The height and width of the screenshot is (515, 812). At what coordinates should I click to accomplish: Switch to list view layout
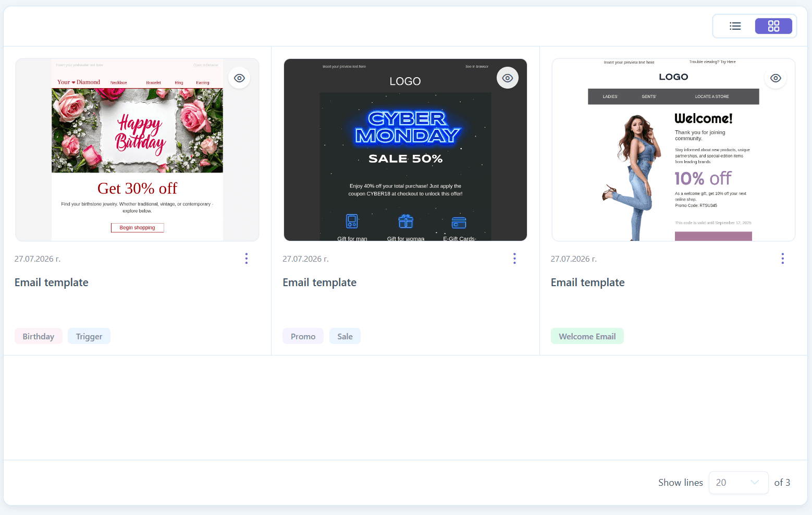tap(735, 26)
